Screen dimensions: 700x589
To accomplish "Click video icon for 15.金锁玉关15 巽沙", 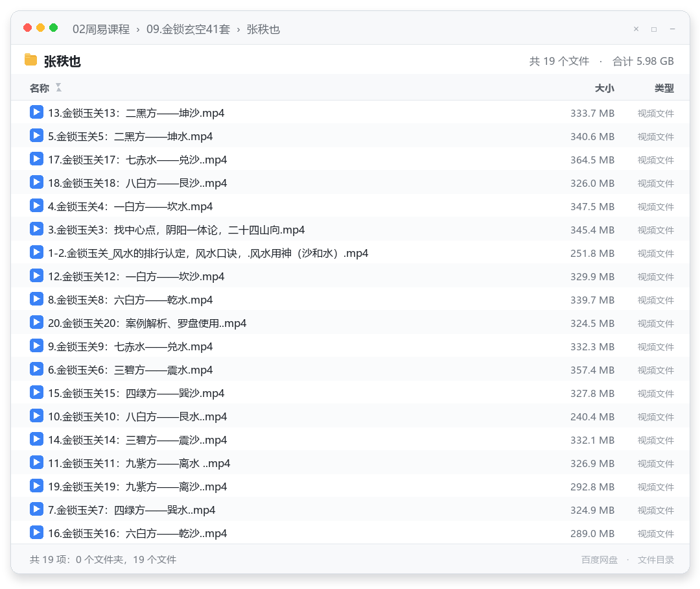I will click(36, 392).
